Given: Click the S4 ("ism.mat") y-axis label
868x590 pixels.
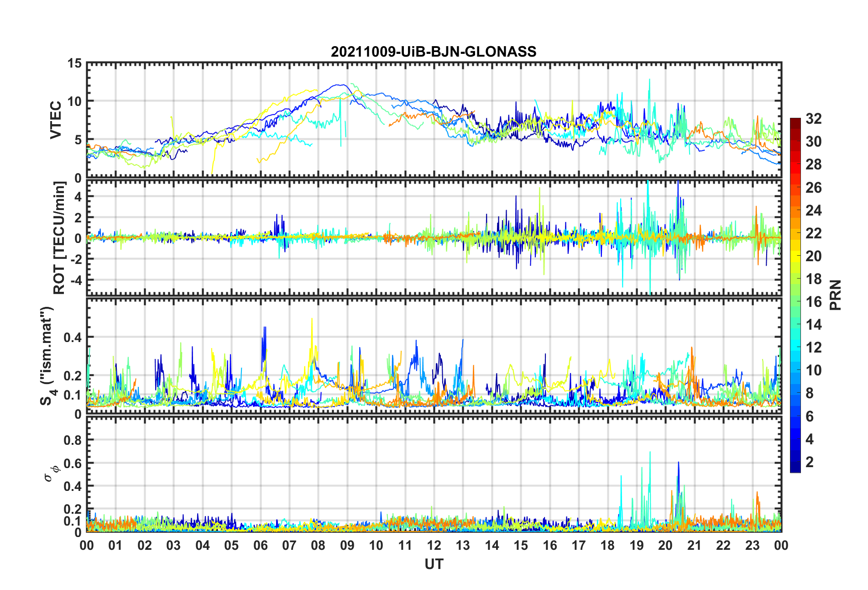Looking at the screenshot, I should (48, 356).
